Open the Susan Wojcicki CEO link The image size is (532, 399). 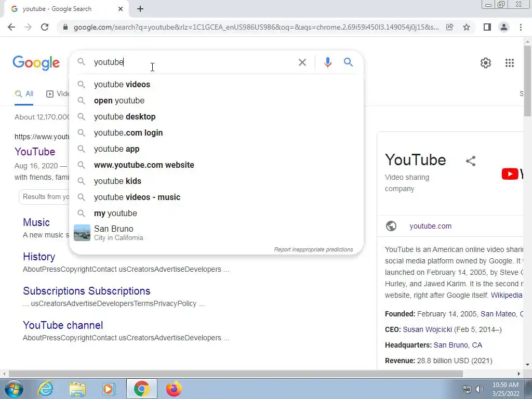tap(427, 329)
